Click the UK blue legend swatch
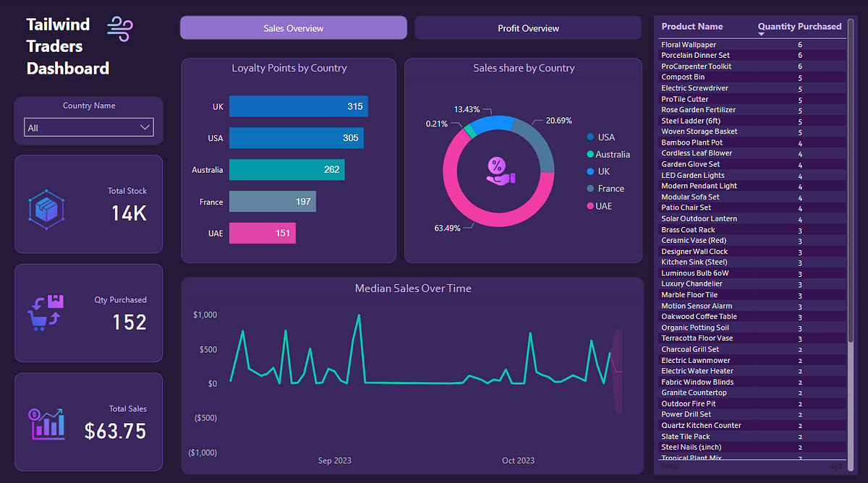The image size is (868, 483). (x=590, y=171)
